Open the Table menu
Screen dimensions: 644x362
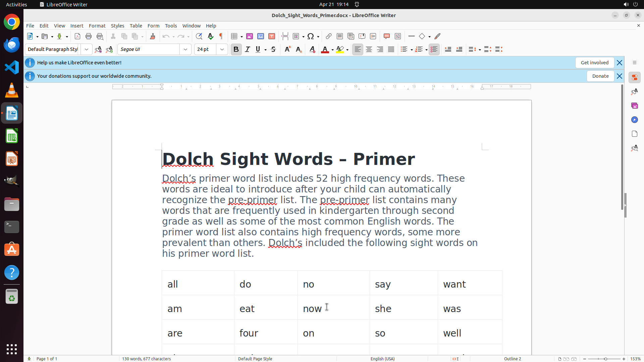pyautogui.click(x=136, y=26)
